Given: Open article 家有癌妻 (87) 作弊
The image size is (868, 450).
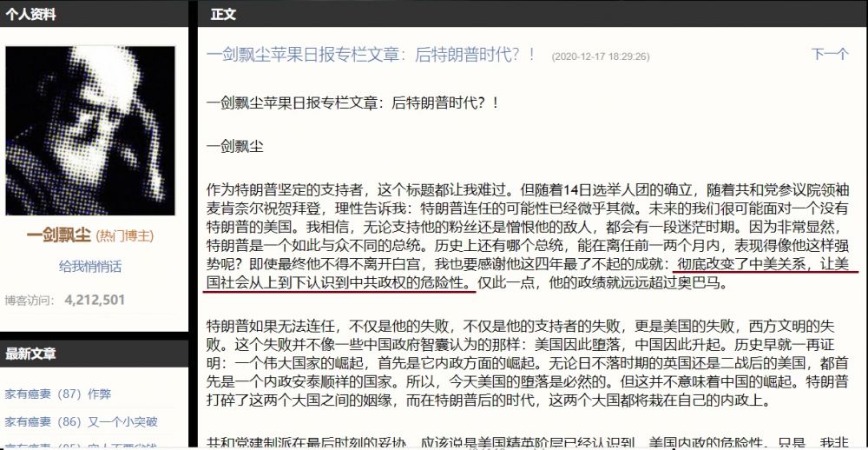Looking at the screenshot, I should click(x=58, y=394).
